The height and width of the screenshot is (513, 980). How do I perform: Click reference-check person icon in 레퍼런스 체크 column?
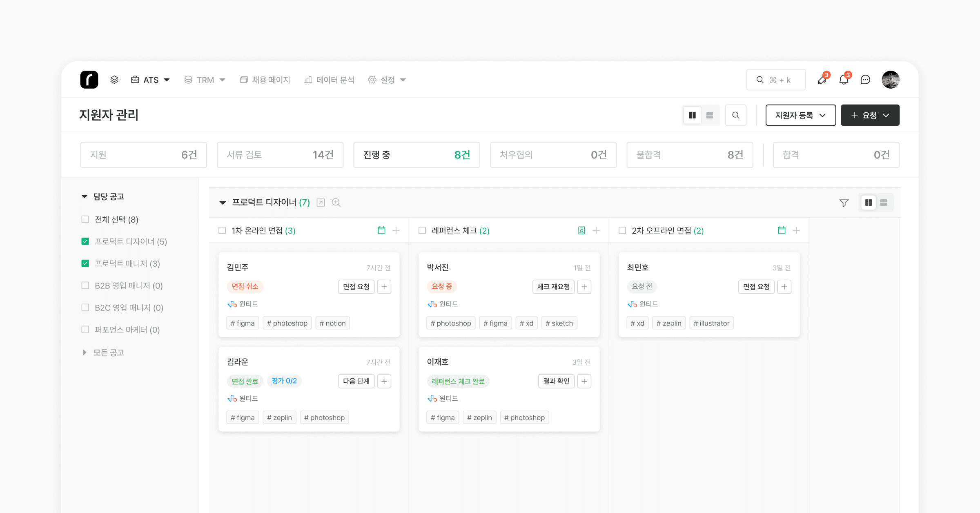click(x=581, y=230)
